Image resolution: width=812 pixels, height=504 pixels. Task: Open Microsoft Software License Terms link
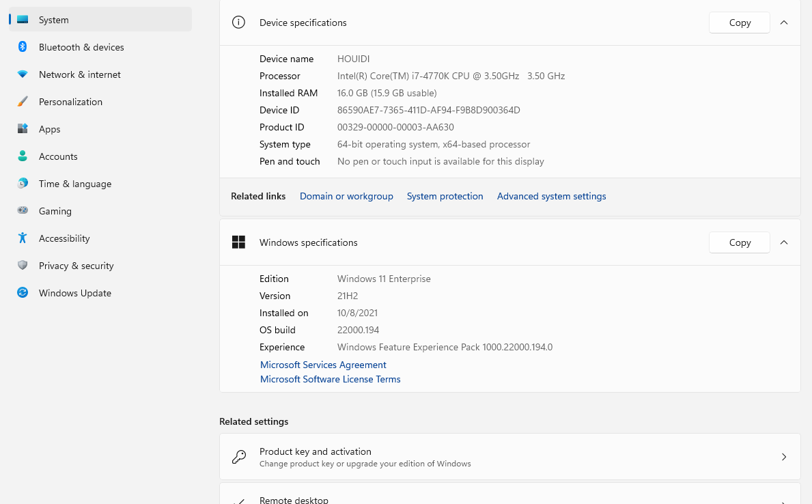coord(330,379)
